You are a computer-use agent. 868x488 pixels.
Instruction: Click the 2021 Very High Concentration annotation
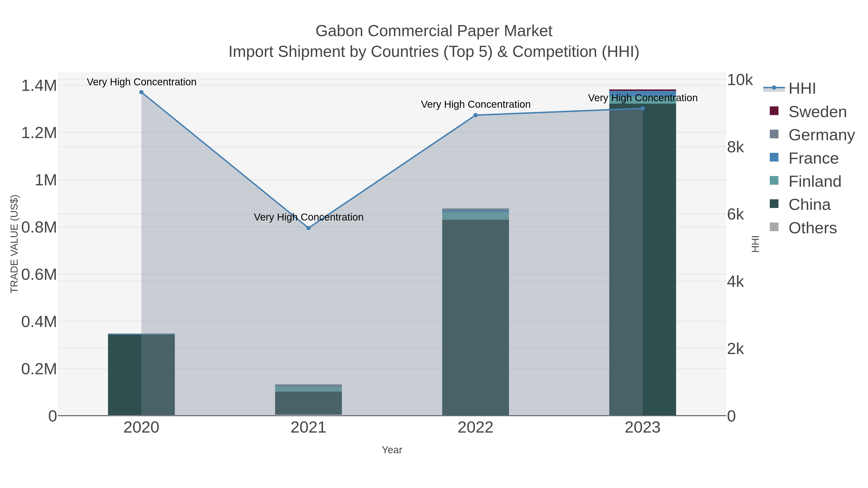click(309, 217)
